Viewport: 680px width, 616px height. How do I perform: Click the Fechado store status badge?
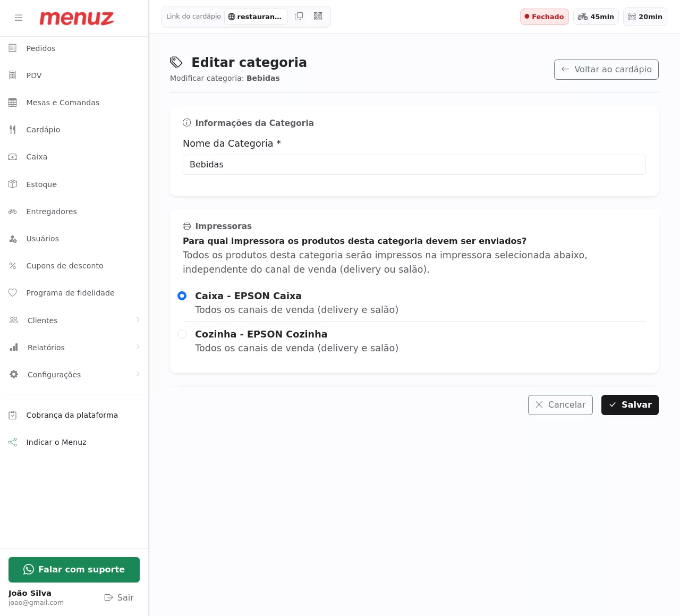tap(545, 16)
